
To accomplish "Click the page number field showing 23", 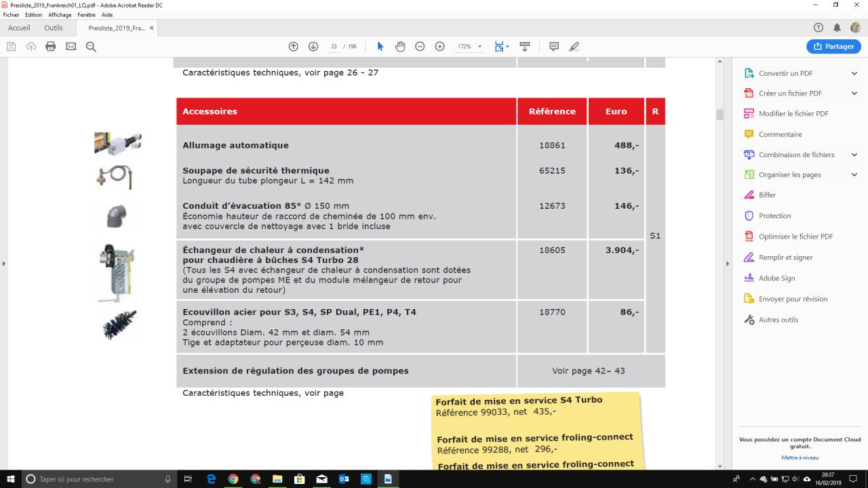I will tap(334, 47).
